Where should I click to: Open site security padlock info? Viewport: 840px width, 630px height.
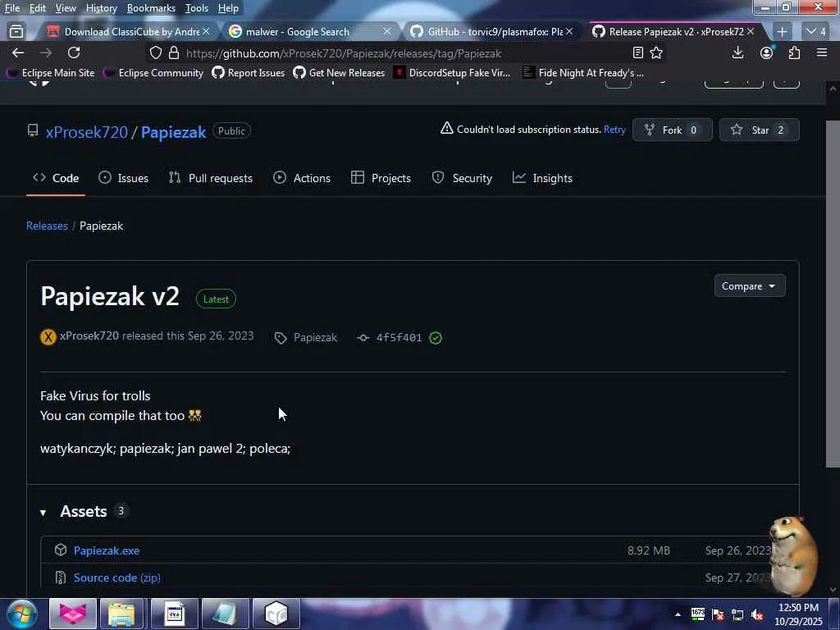[174, 52]
